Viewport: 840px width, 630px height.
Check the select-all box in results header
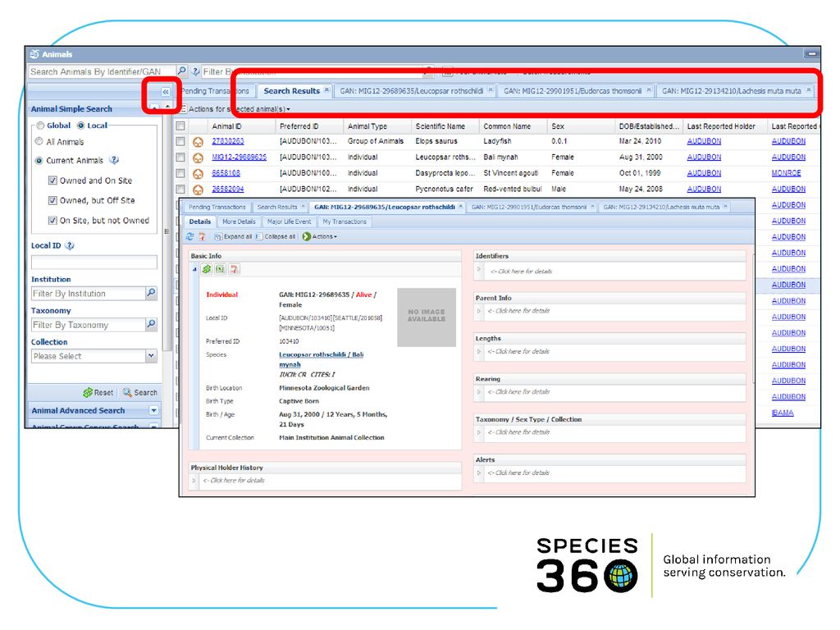pos(180,126)
